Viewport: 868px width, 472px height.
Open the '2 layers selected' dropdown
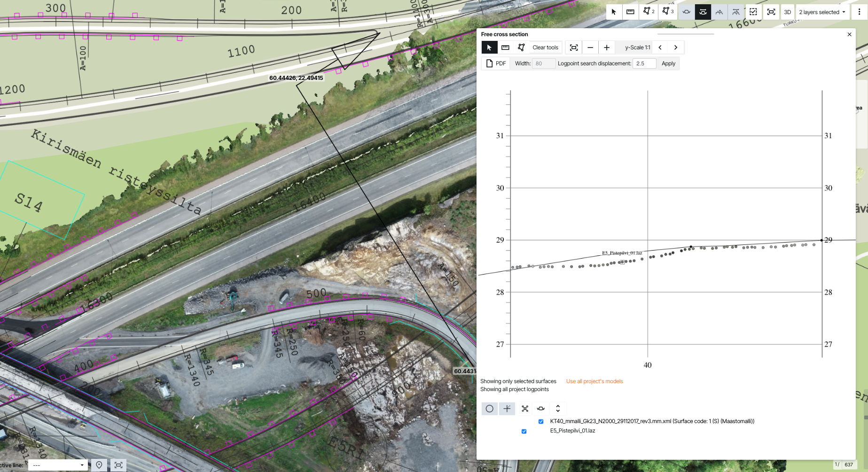[x=822, y=12]
